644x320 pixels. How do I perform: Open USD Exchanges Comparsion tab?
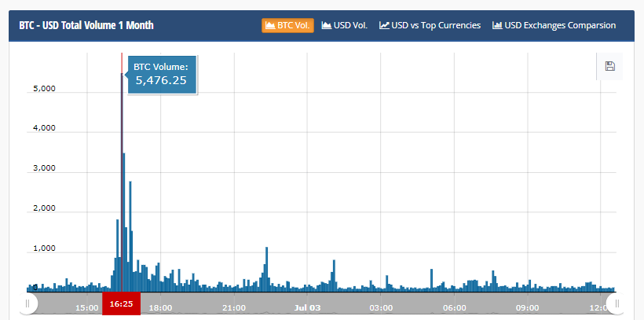(554, 25)
